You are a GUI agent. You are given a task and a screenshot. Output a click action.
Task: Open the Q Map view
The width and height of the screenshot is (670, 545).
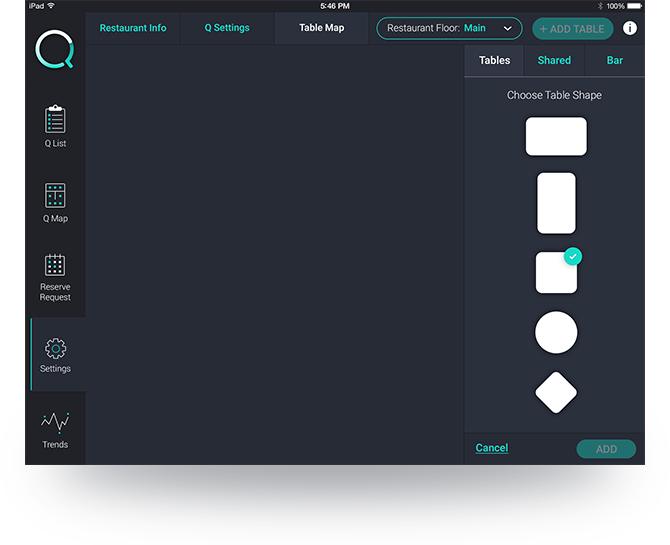pos(55,202)
